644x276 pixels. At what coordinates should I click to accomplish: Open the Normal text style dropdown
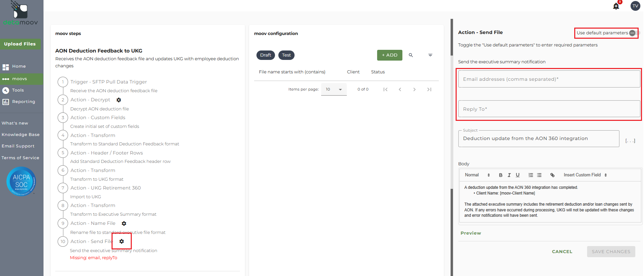pos(477,175)
